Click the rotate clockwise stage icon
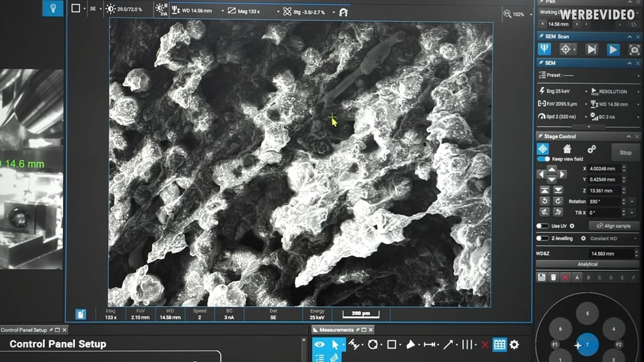This screenshot has height=362, width=644. point(558,201)
